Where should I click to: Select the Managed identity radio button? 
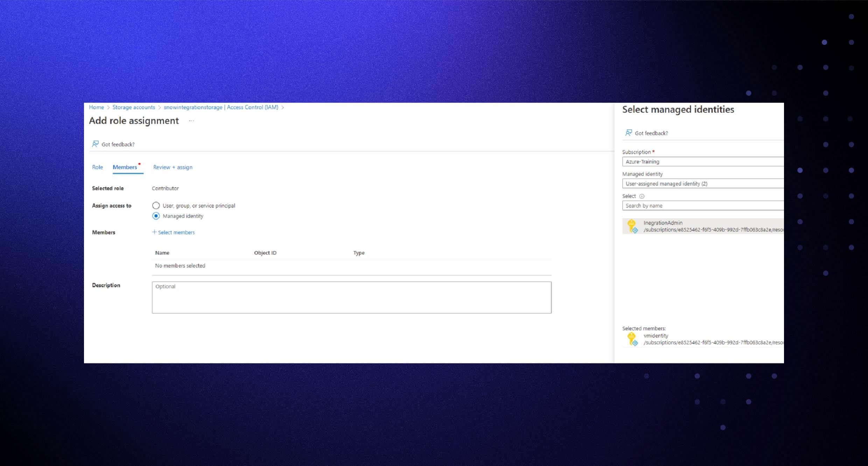156,216
